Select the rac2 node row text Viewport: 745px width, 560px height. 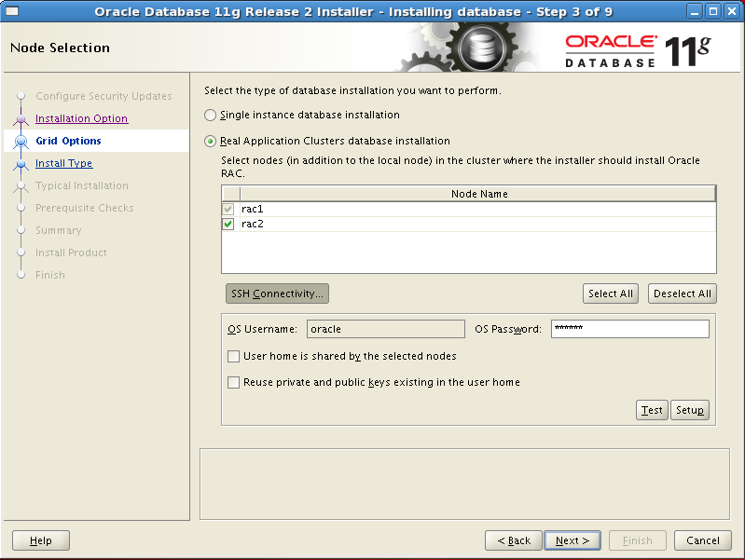[253, 224]
